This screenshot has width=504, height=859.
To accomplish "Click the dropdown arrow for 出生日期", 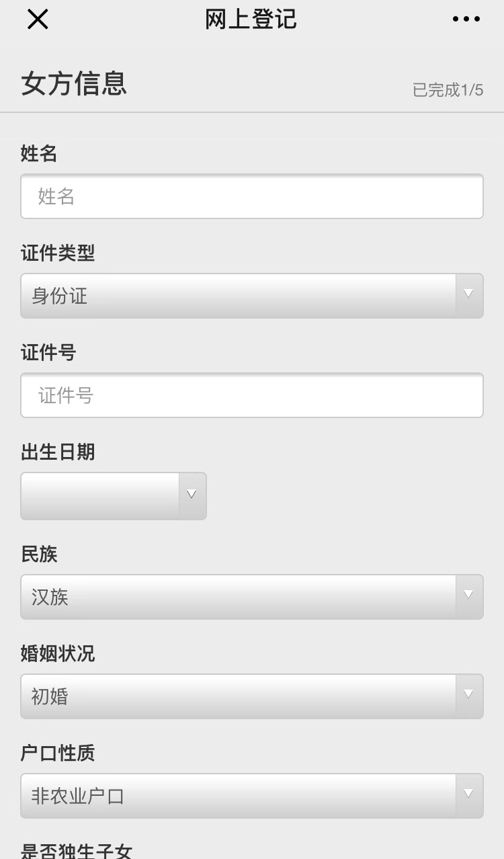I will (192, 495).
